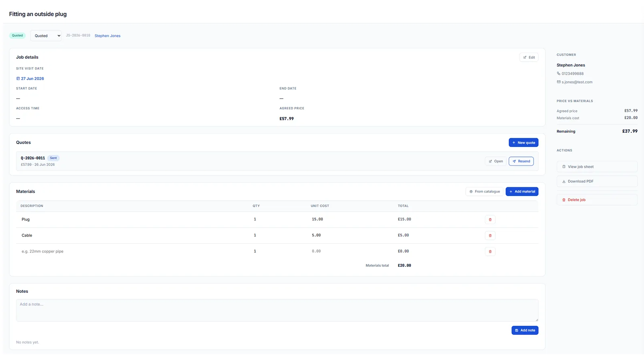Image resolution: width=644 pixels, height=362 pixels.
Task: Open View job sheet action
Action: (x=597, y=167)
